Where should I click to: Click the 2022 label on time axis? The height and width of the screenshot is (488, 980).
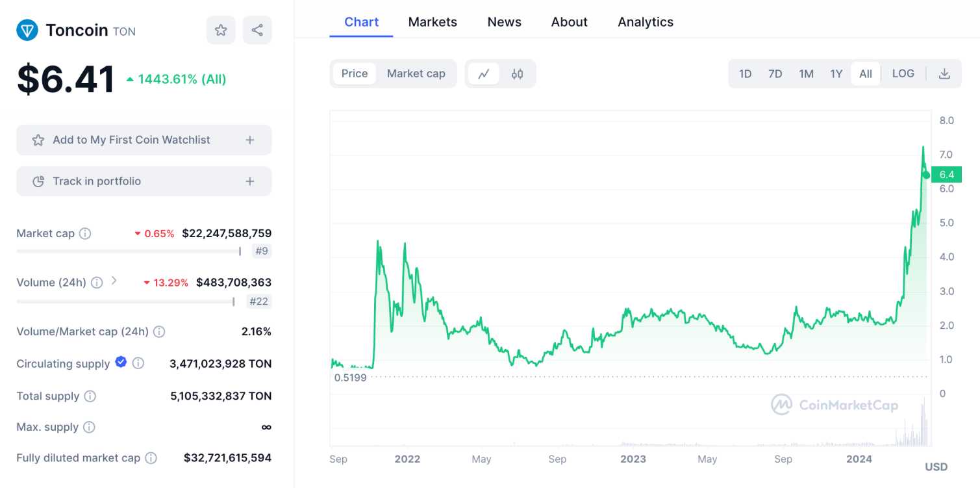click(407, 459)
